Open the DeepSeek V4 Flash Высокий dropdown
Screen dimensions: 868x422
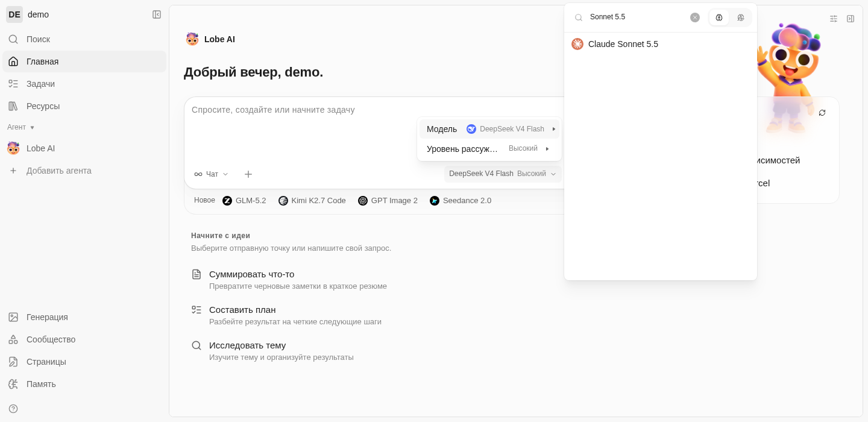[x=503, y=174]
